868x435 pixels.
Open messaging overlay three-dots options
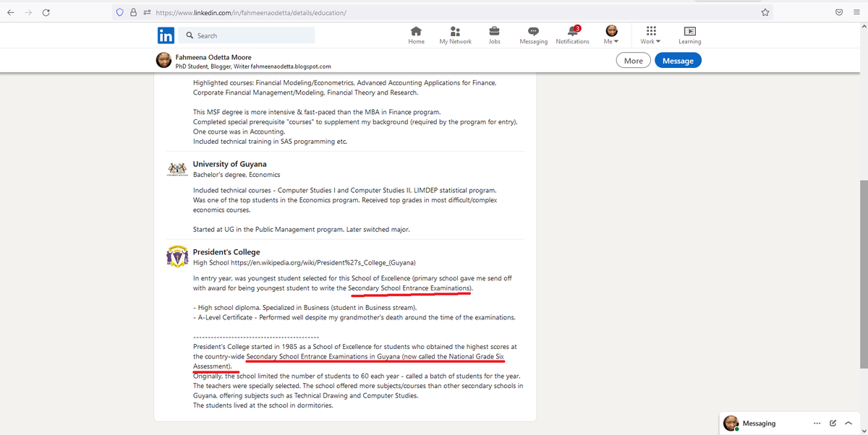817,423
